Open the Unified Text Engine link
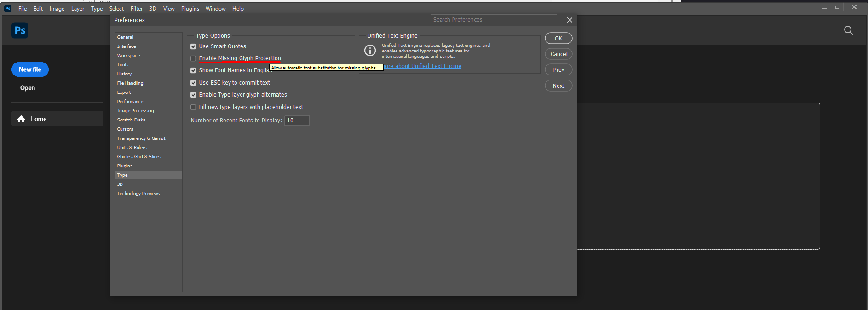Screen dimensions: 868x310 (x=422, y=66)
